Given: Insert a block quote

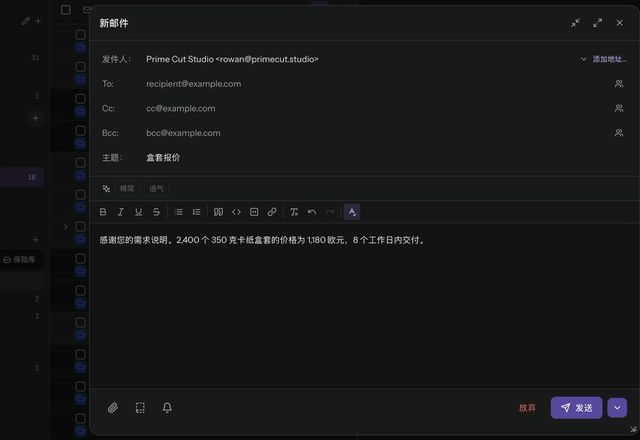Looking at the screenshot, I should (x=218, y=212).
